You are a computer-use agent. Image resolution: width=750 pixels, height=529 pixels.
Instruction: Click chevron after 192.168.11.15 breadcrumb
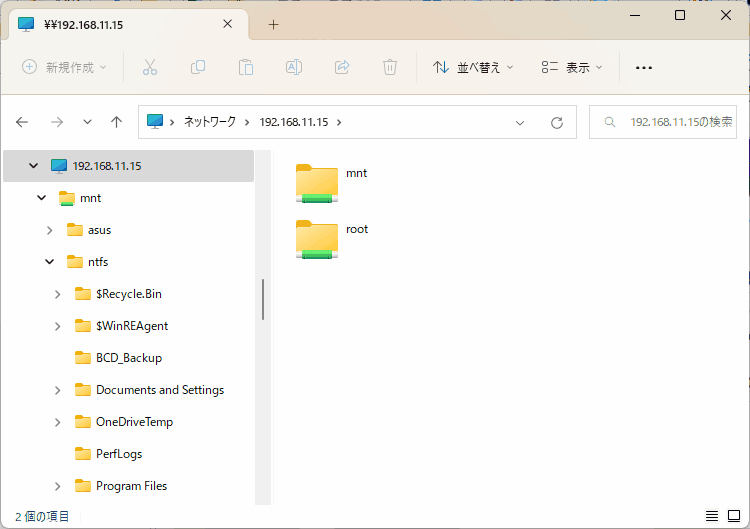click(x=339, y=122)
